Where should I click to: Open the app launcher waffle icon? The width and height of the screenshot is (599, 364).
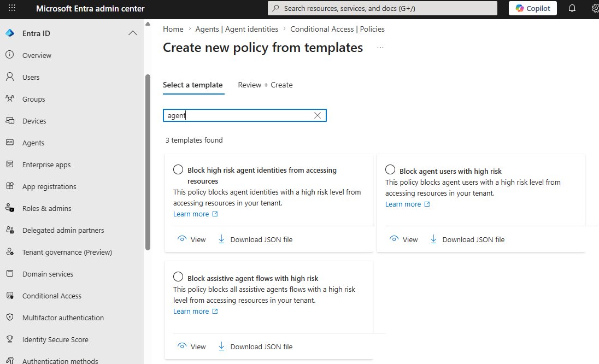coord(12,8)
